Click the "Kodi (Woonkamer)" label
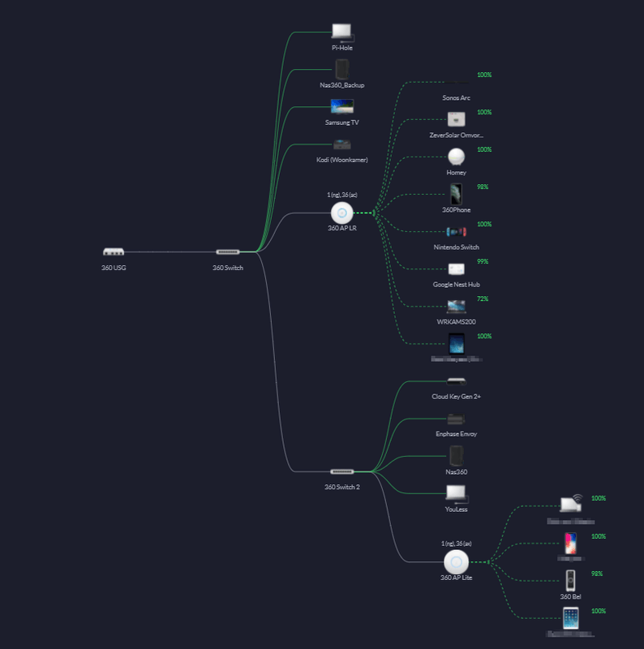The image size is (644, 649). pos(341,160)
